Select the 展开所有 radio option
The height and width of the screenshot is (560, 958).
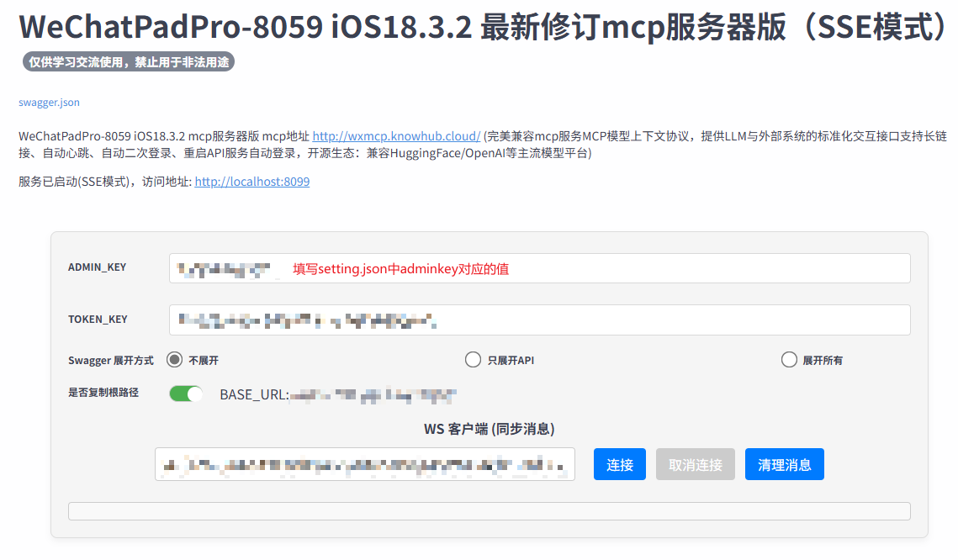789,359
